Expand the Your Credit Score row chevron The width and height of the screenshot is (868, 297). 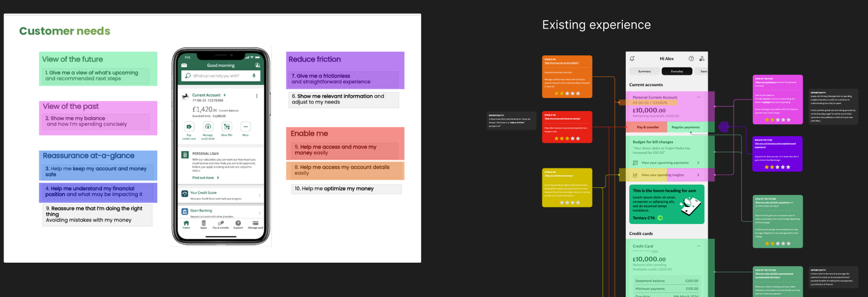click(x=260, y=195)
